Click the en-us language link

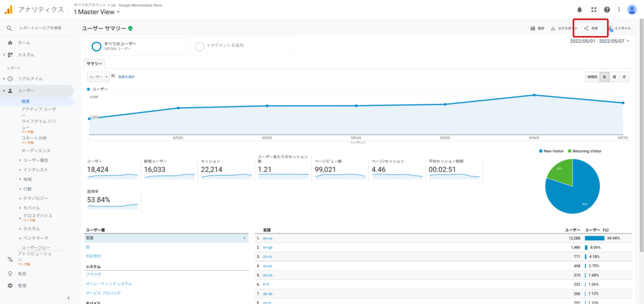click(268, 238)
